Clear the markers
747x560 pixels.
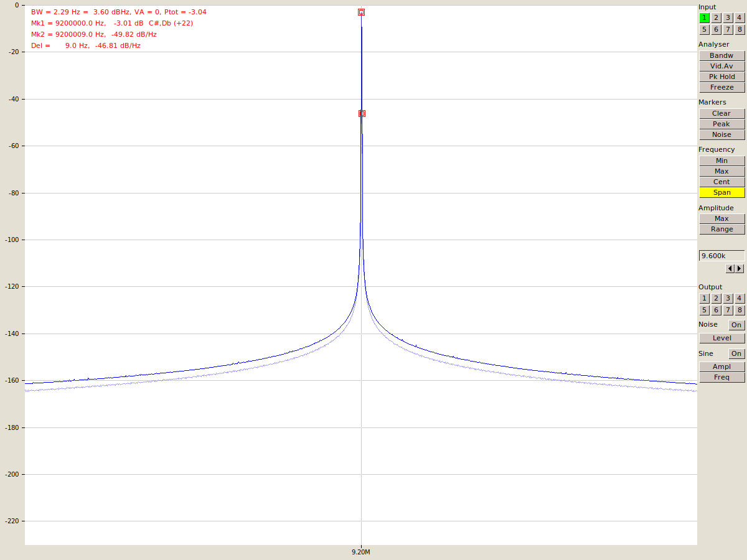(x=721, y=113)
